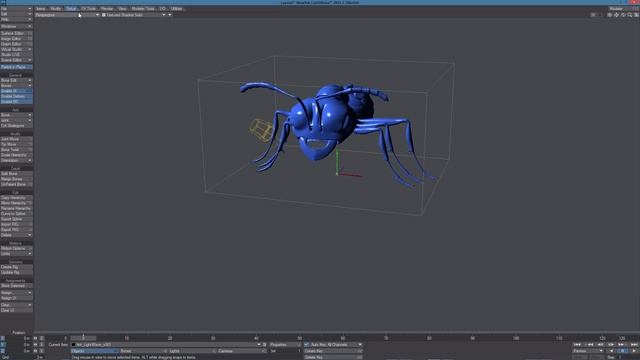Click the timeline frame slider handle
Viewport: 640px width, 360px height.
pyautogui.click(x=83, y=338)
